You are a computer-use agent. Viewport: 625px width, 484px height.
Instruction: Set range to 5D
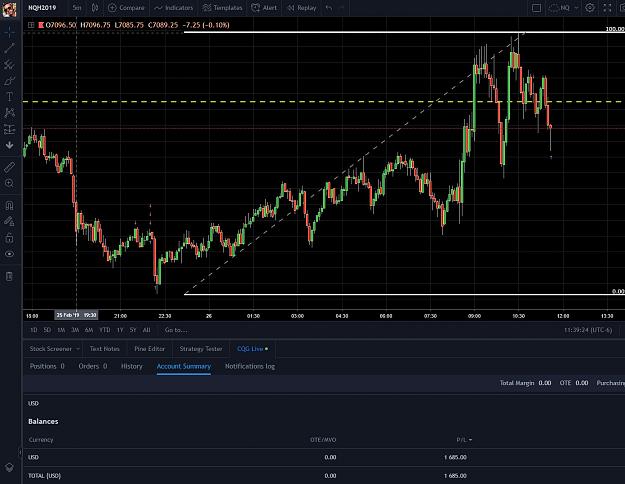click(47, 330)
